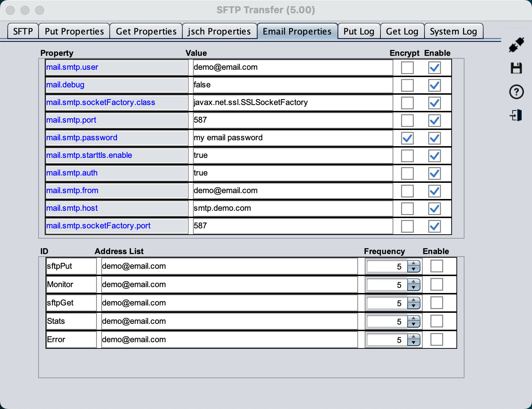Viewport: 532px width, 409px height.
Task: Click the mail.smtp.starttls.enable property name
Action: (x=89, y=155)
